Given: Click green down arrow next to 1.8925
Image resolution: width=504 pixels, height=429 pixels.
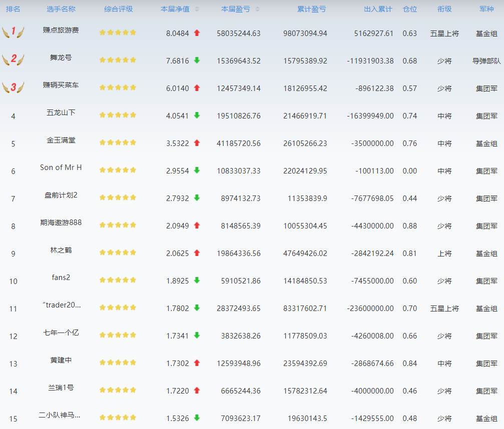Looking at the screenshot, I should click(197, 280).
